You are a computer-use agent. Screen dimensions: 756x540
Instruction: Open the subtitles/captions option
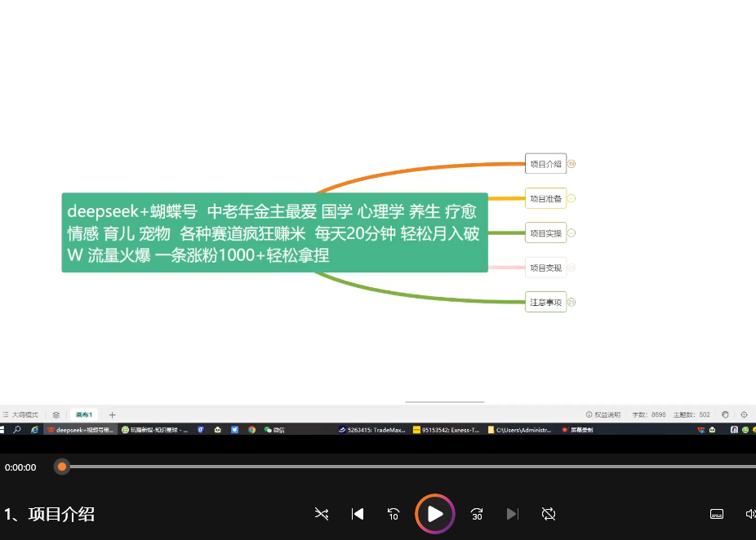coord(717,514)
